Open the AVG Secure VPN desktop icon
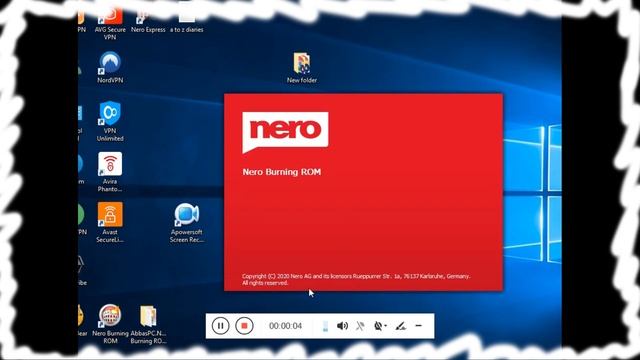Screen dimensions: 640x360 [110, 24]
